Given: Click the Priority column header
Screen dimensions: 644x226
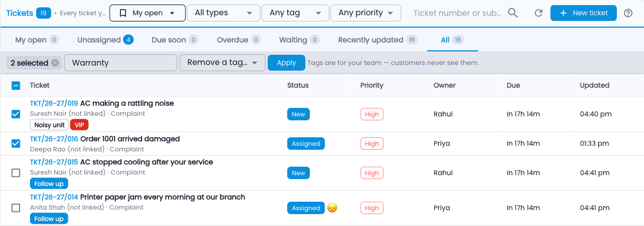Looking at the screenshot, I should (x=371, y=85).
